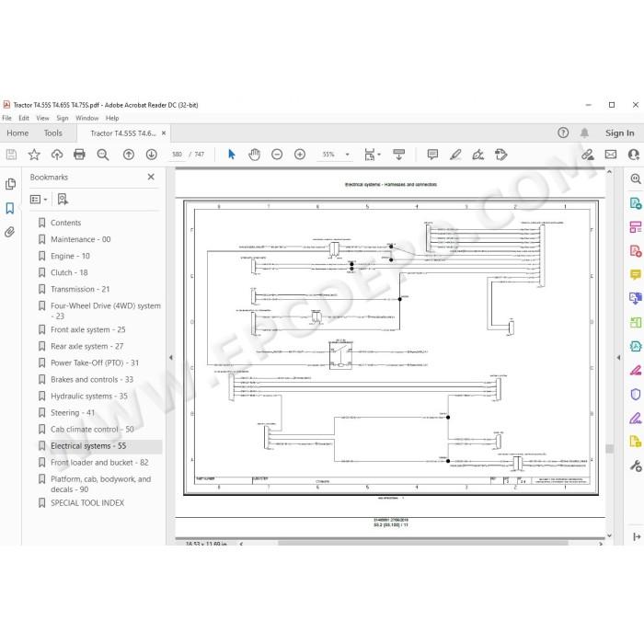Open the Window menu

coord(87,118)
